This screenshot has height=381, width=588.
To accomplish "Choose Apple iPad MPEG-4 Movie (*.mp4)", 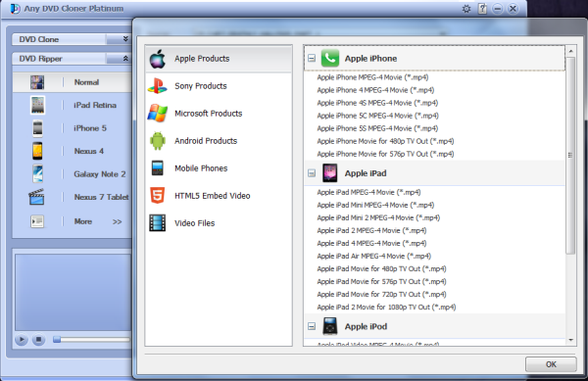I will pos(369,192).
